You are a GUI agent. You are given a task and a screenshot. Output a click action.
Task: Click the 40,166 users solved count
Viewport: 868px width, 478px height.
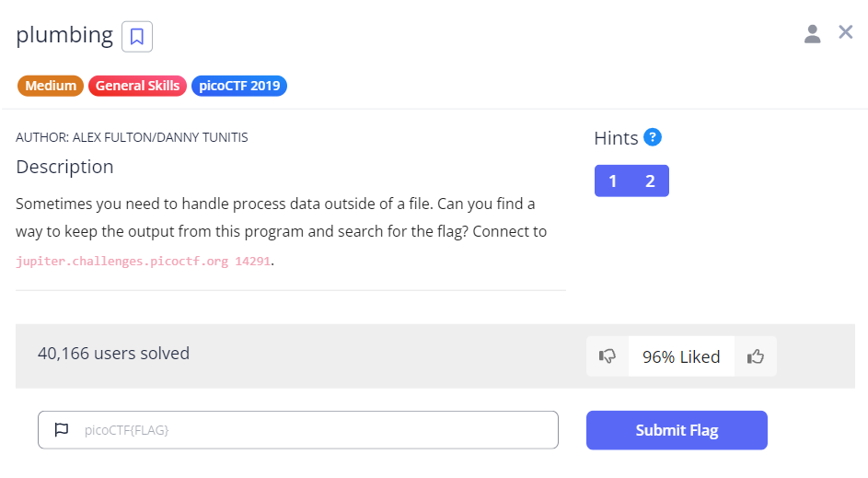[113, 353]
